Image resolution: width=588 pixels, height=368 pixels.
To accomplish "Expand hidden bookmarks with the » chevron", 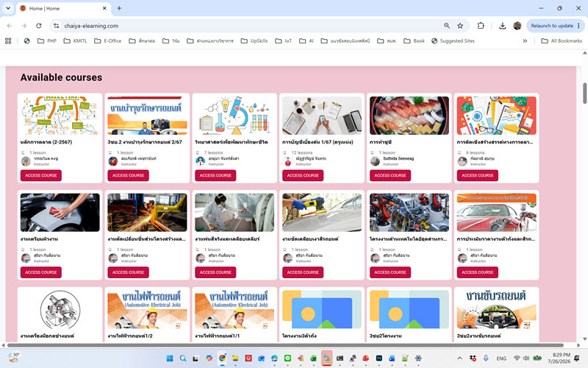I will point(525,40).
